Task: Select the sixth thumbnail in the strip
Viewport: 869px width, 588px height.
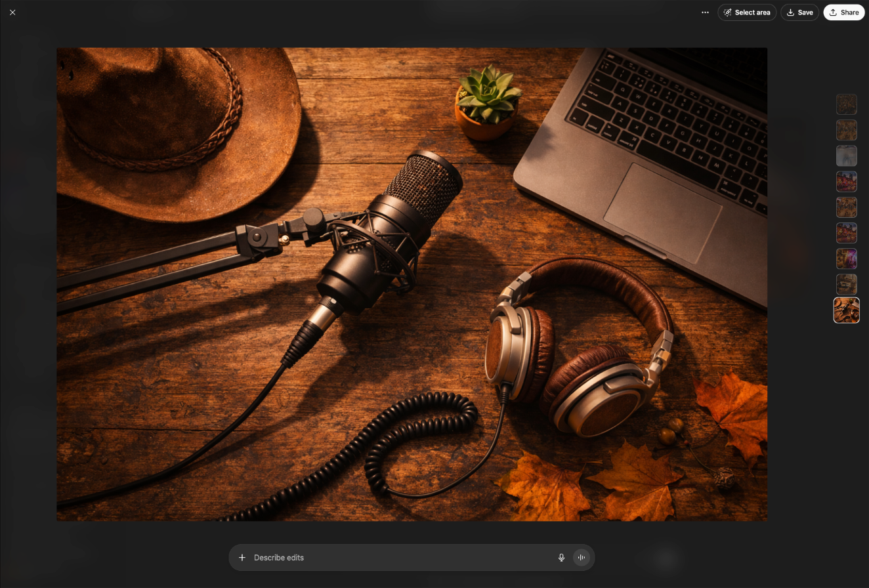Action: pyautogui.click(x=847, y=233)
